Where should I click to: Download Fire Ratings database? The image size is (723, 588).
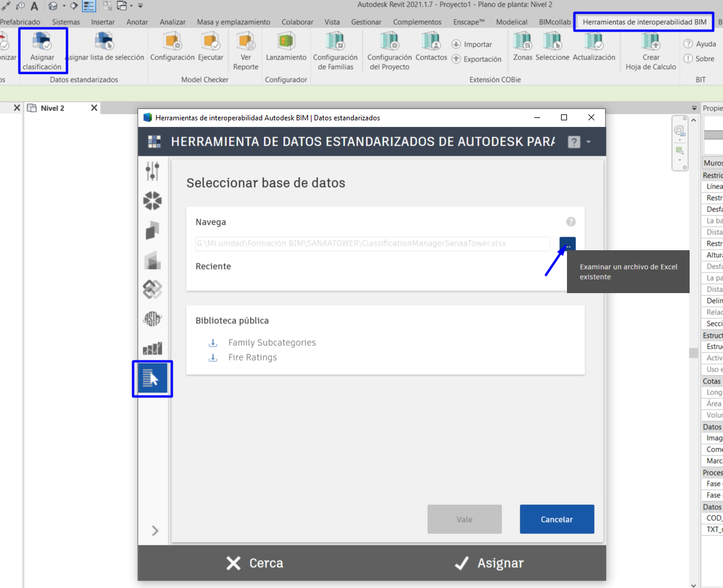coord(213,357)
